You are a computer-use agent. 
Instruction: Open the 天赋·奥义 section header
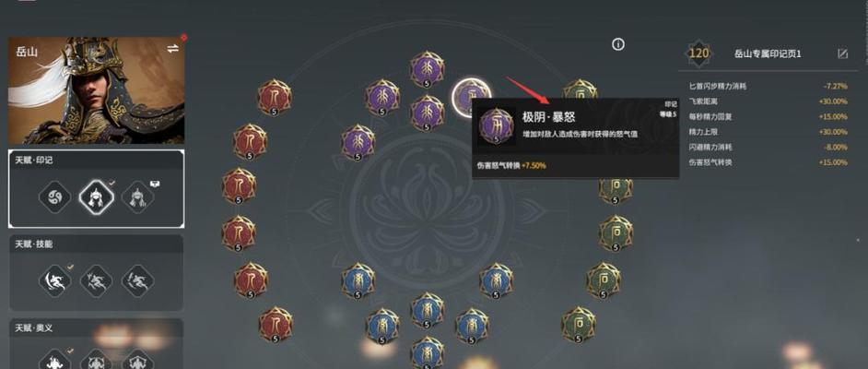pyautogui.click(x=96, y=328)
